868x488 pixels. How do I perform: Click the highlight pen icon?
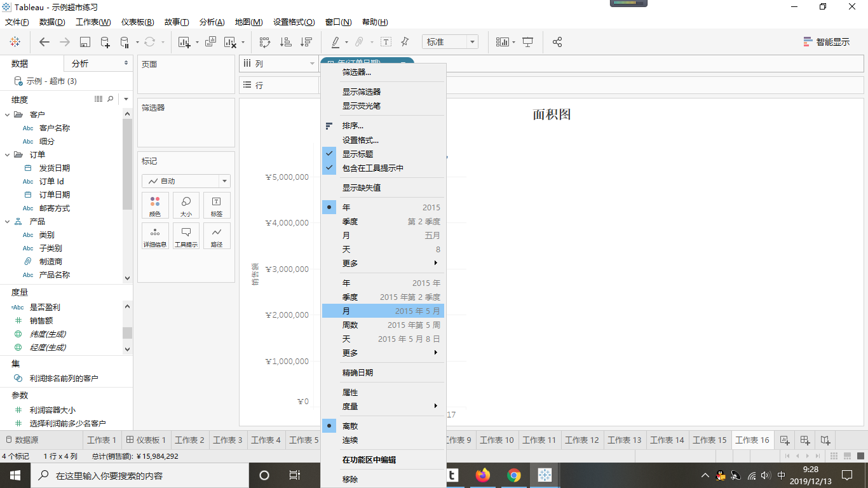(x=336, y=42)
